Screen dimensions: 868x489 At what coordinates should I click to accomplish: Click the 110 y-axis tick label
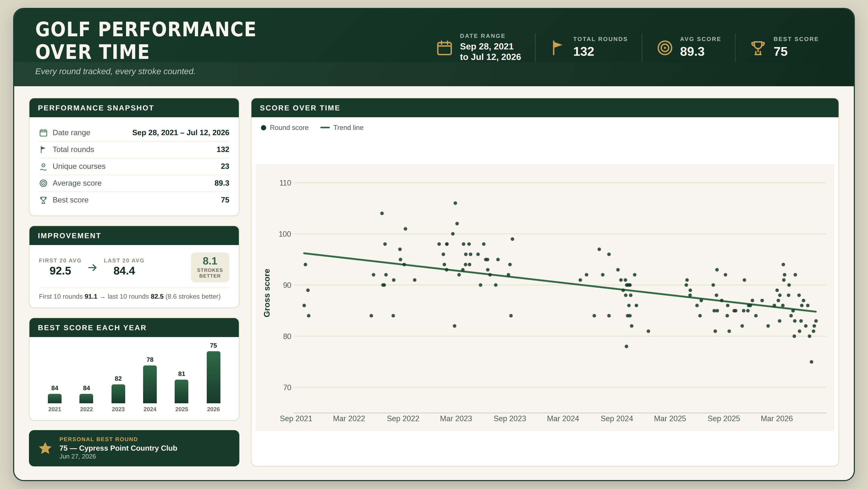(x=285, y=183)
